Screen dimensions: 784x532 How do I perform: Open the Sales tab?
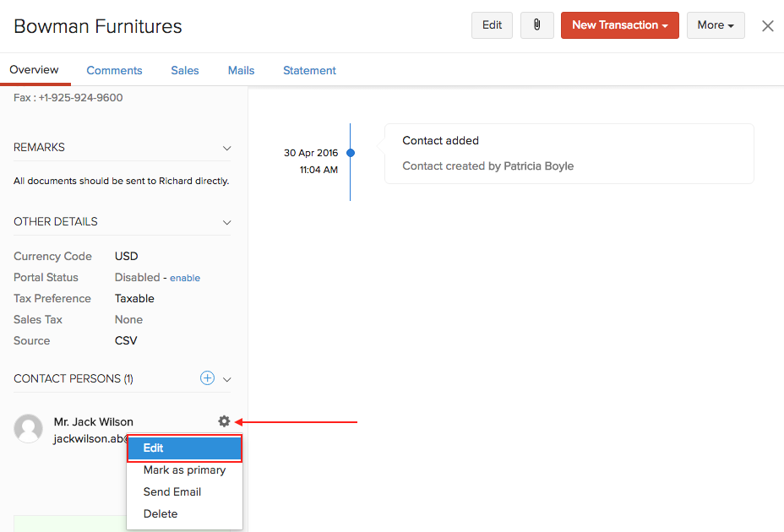[x=185, y=71]
